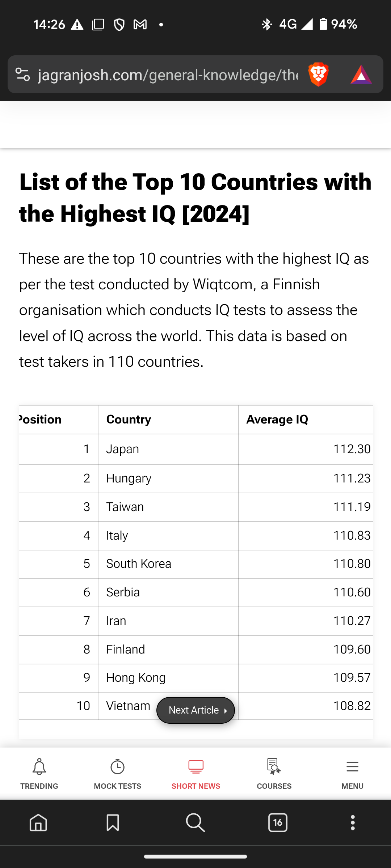Open the browser bookmarks icon
Screen dimensions: 391x868
coord(113,823)
